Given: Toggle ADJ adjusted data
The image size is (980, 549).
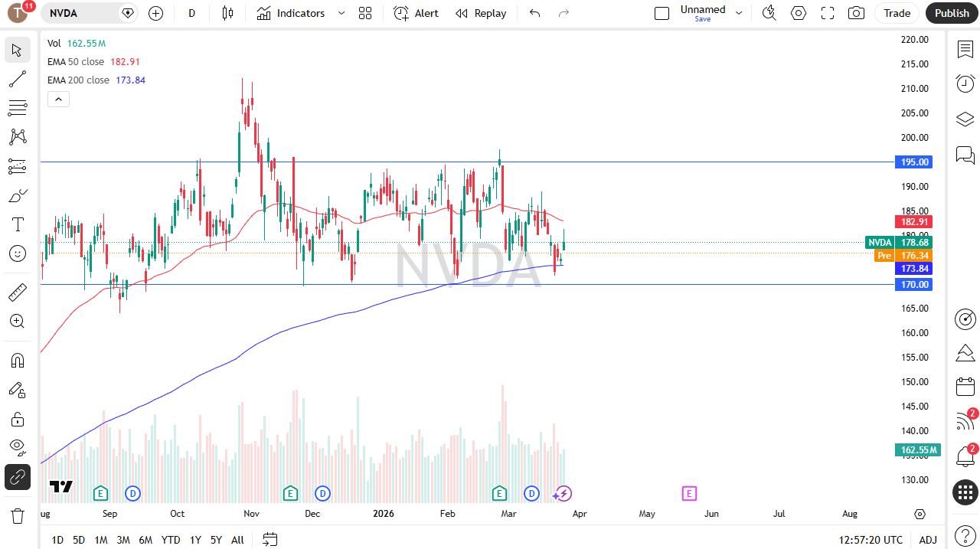Looking at the screenshot, I should tap(928, 540).
